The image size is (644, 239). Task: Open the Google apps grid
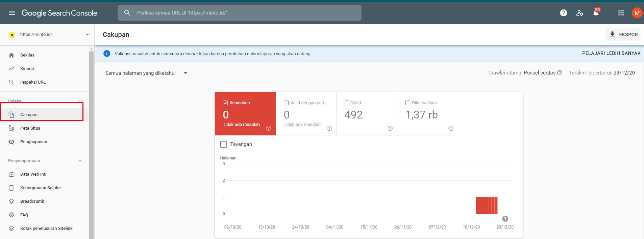[x=621, y=13]
